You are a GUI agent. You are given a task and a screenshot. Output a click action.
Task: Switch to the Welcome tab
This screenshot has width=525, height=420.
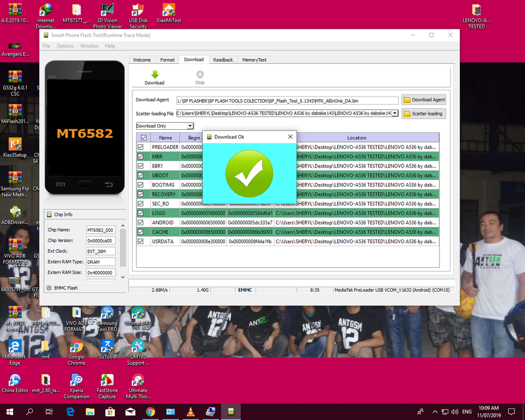142,60
